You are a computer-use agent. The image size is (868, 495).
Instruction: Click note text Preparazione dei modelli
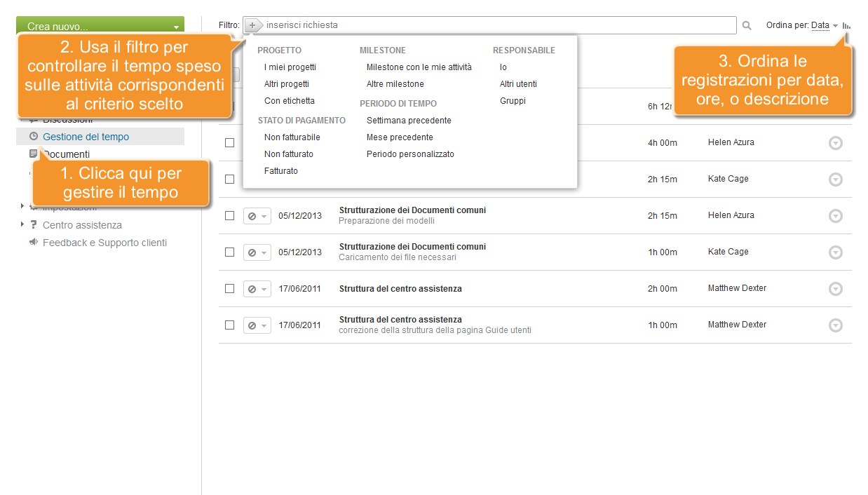coord(386,221)
